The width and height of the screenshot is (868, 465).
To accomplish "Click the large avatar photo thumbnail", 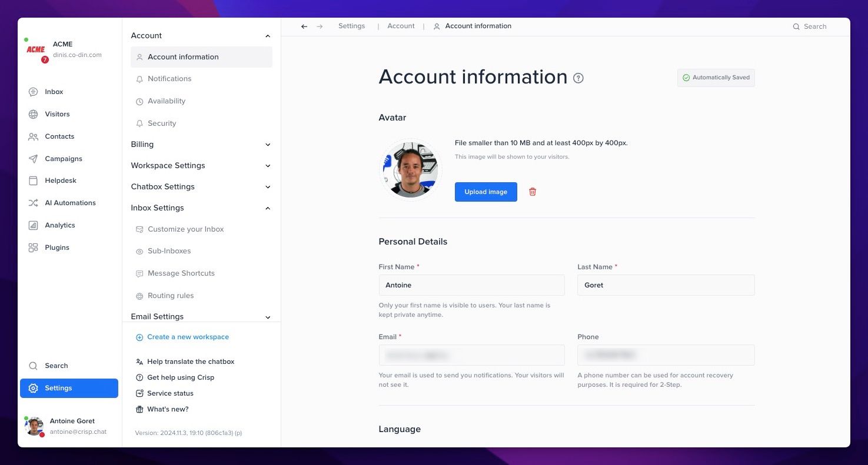I will tap(410, 170).
